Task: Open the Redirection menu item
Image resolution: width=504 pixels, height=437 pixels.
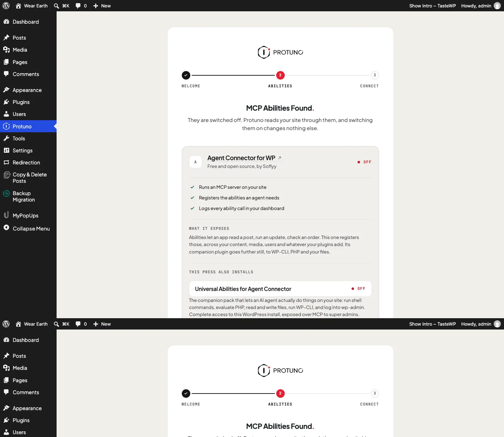Action: [28, 162]
